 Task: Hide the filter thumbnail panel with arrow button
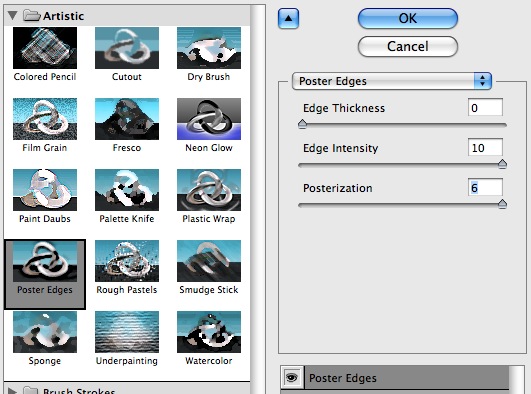[288, 18]
